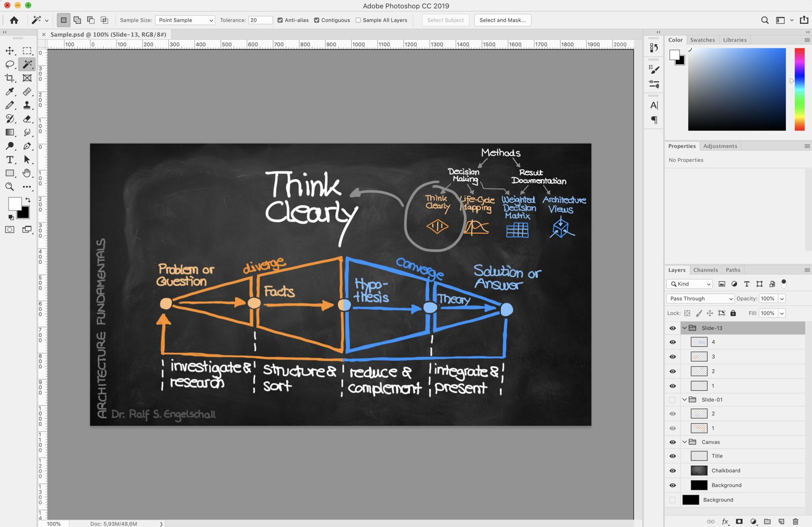The height and width of the screenshot is (527, 812).
Task: Toggle Contiguous checkbox in toolbar
Action: [x=317, y=19]
